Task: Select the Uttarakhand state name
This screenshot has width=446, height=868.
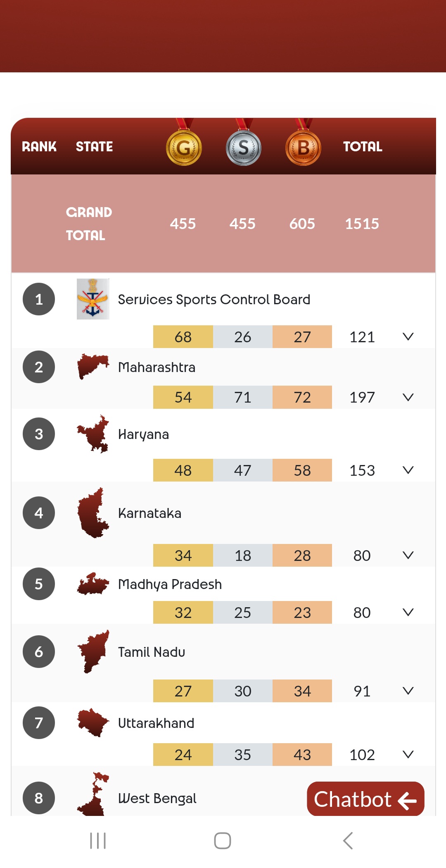Action: [156, 723]
